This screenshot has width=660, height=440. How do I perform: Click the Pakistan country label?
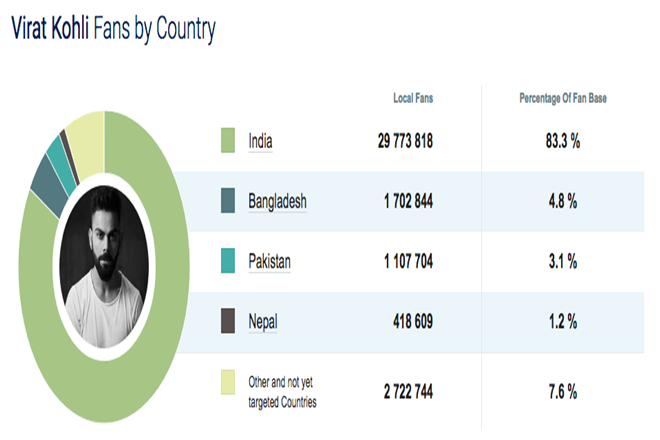coord(270,261)
